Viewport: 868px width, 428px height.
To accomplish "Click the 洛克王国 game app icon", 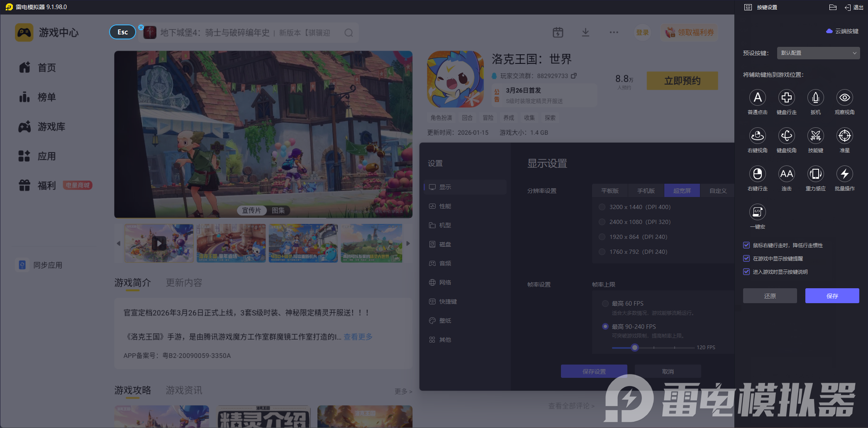I will (455, 79).
